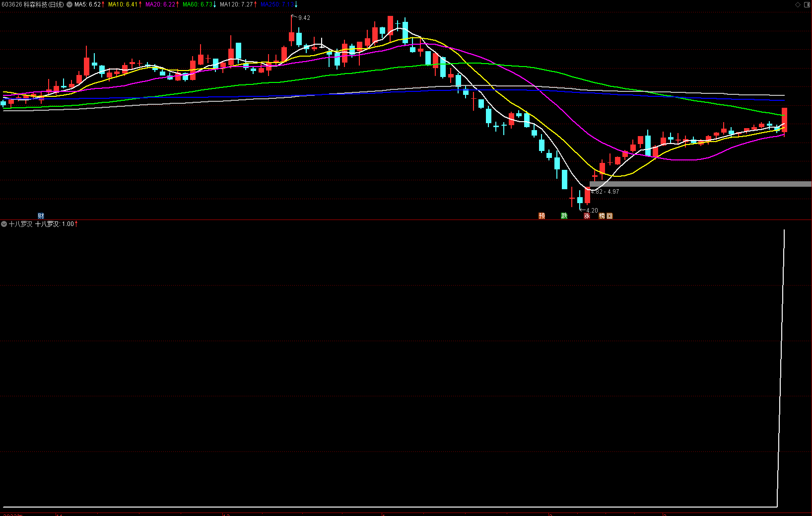This screenshot has height=516, width=812.
Task: Select the MA120: 7.27 indicator label
Action: pos(238,4)
